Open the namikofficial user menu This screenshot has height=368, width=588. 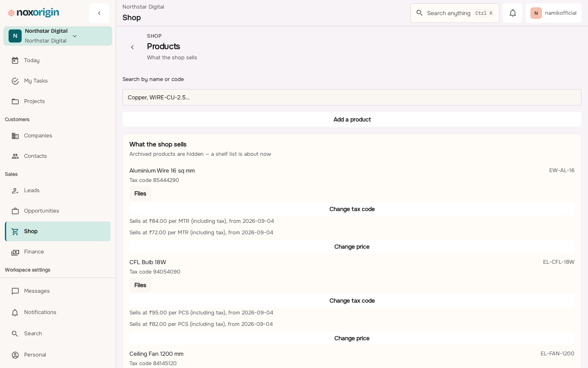pyautogui.click(x=553, y=13)
